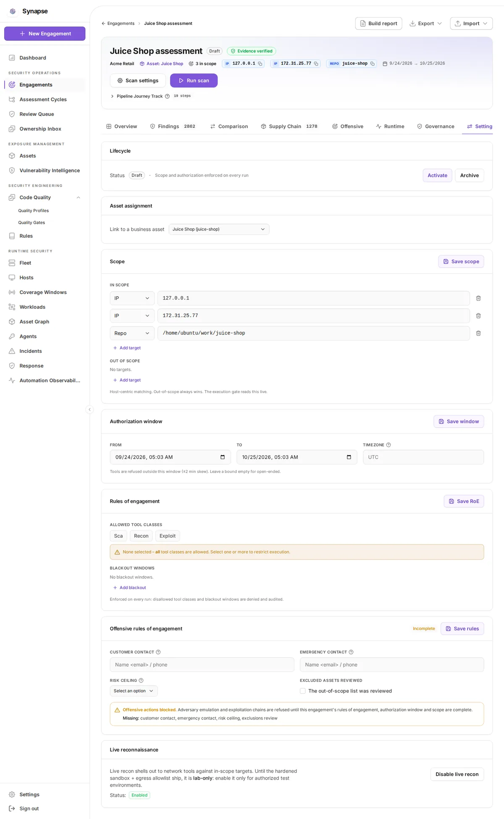504x819 pixels.
Task: Copy the 172.31.25.77 IP chip
Action: coord(316,64)
